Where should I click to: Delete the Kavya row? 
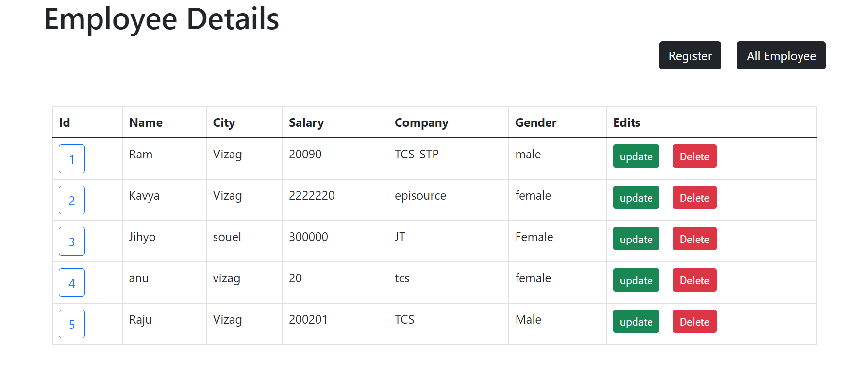tap(694, 197)
